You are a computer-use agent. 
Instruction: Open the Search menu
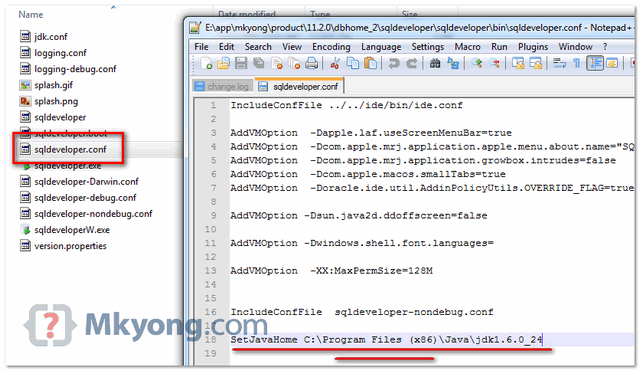(258, 47)
